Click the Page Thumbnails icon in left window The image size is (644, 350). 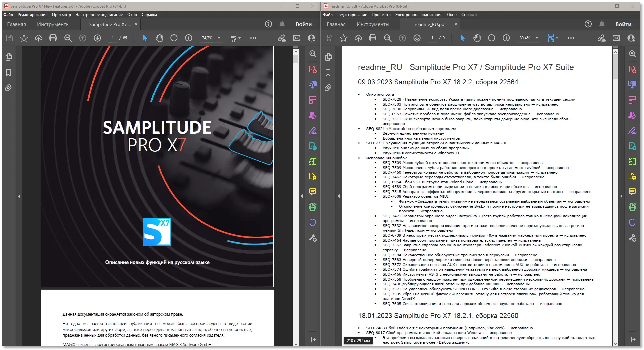pyautogui.click(x=9, y=57)
